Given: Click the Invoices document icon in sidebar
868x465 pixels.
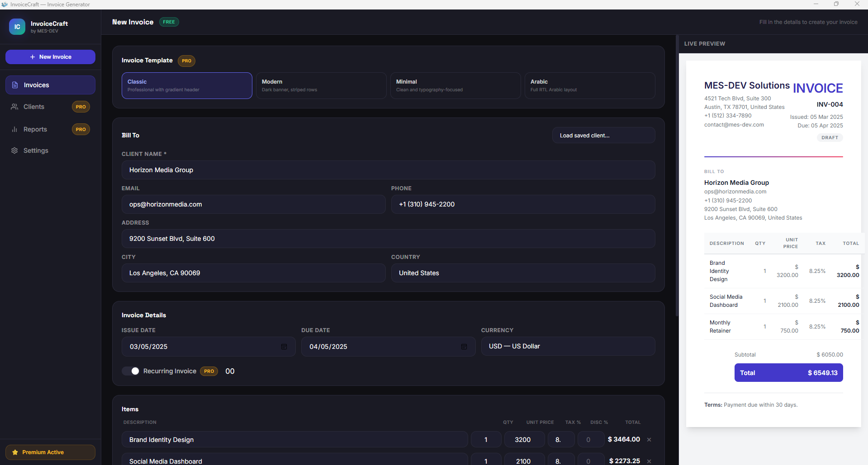Looking at the screenshot, I should [15, 85].
